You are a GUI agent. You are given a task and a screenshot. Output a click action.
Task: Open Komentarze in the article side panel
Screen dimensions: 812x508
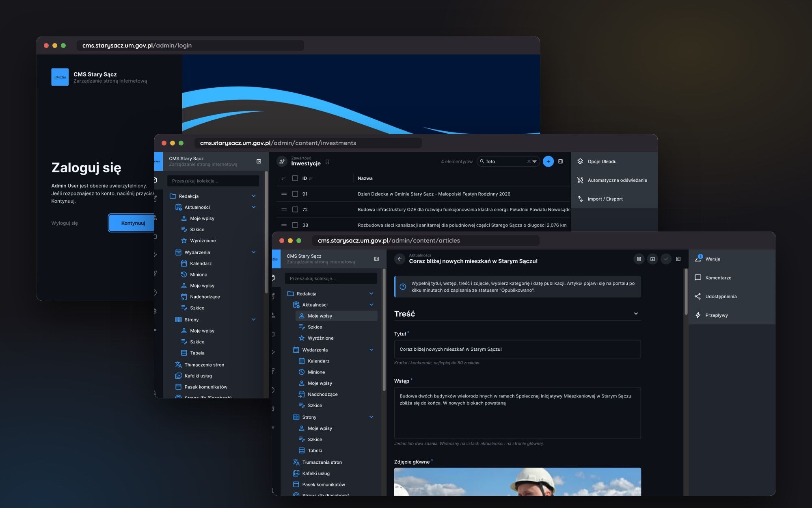732,278
